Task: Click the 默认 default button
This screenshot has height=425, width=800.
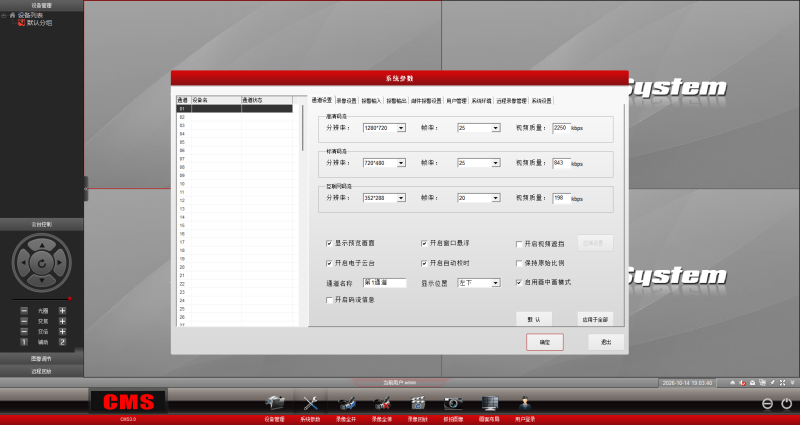Action: click(x=534, y=319)
